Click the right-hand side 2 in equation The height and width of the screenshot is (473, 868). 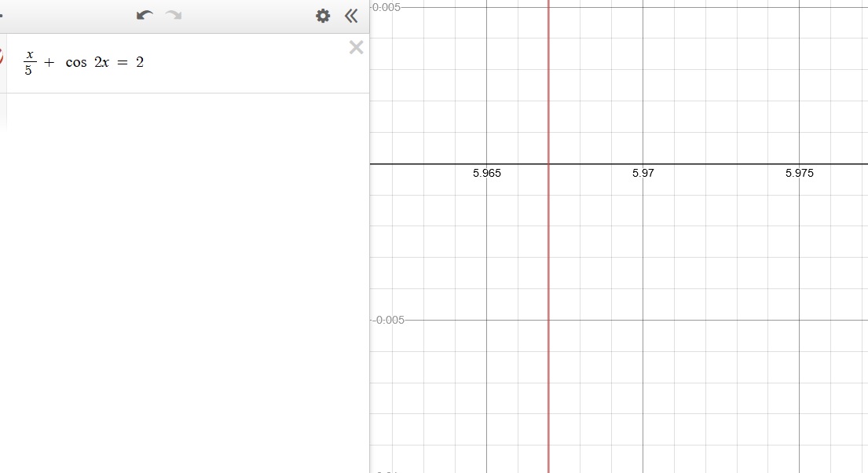click(x=140, y=63)
